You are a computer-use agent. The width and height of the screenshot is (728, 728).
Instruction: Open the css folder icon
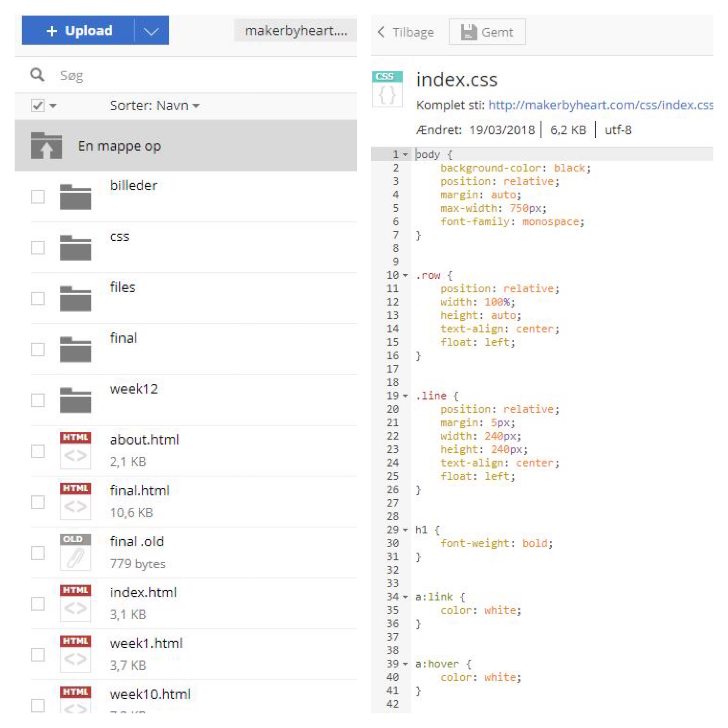coord(75,248)
